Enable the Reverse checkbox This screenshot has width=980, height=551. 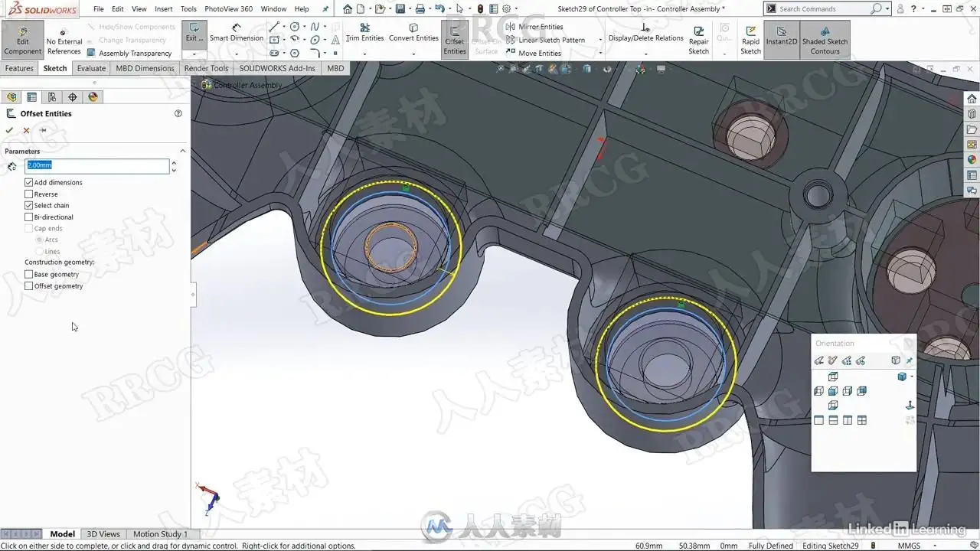pyautogui.click(x=28, y=194)
